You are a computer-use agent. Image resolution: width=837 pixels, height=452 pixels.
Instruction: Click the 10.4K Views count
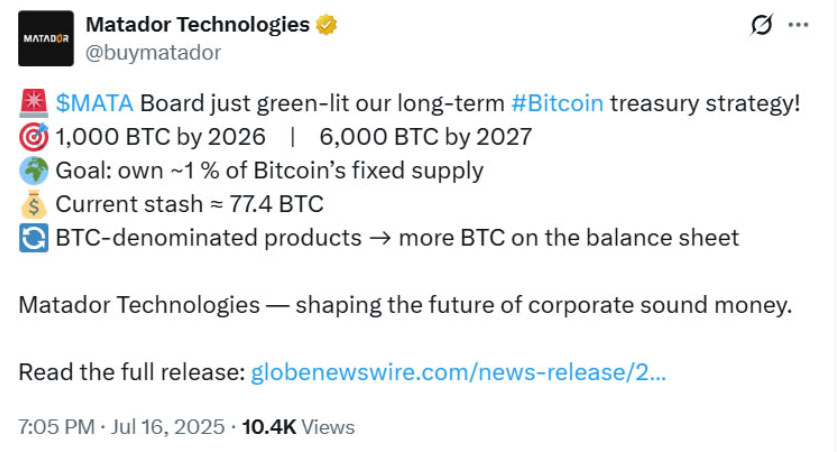pos(299,427)
